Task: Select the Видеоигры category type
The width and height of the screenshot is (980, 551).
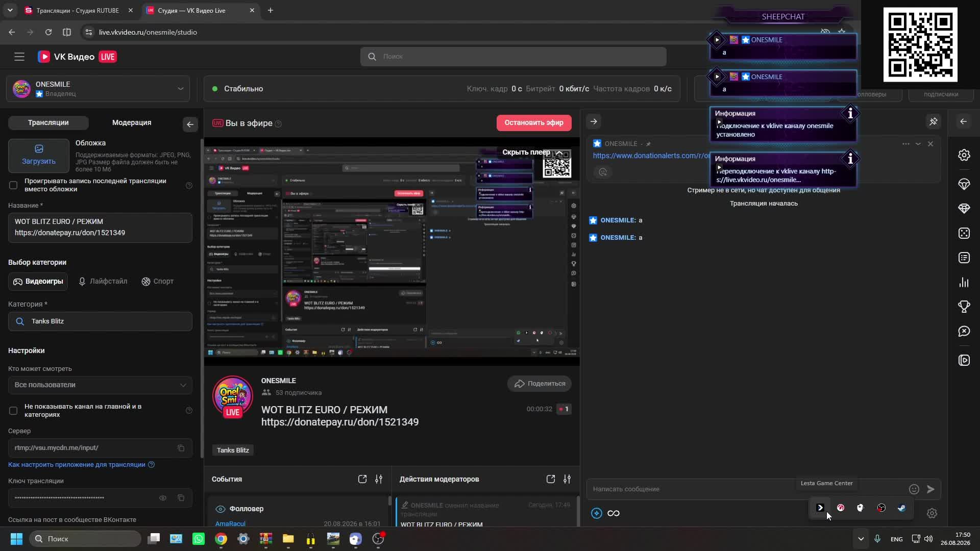Action: [38, 282]
